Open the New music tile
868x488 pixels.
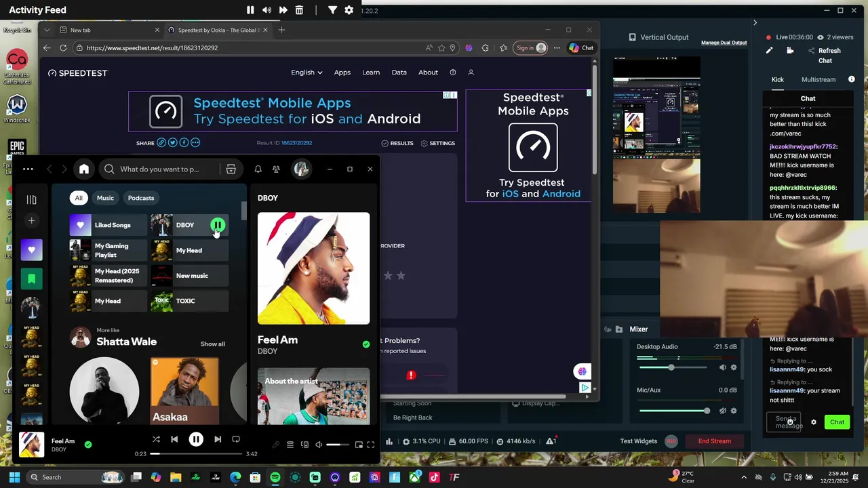tap(189, 276)
